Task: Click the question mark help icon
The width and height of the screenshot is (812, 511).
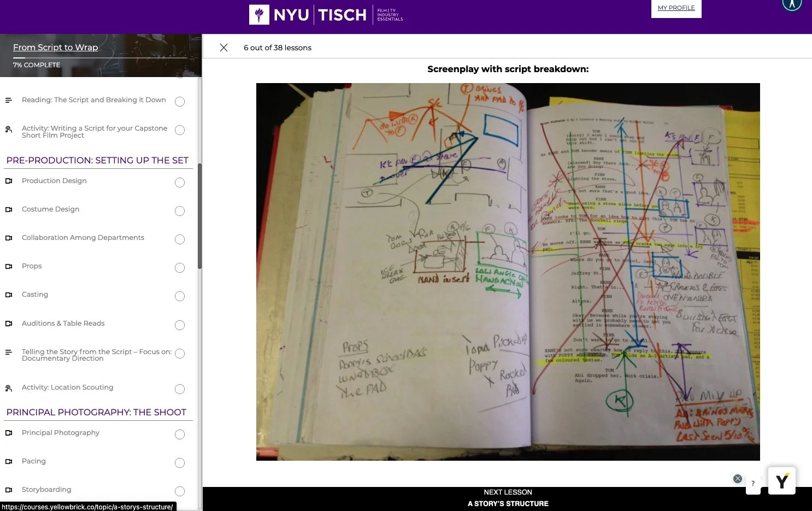Action: click(x=753, y=483)
